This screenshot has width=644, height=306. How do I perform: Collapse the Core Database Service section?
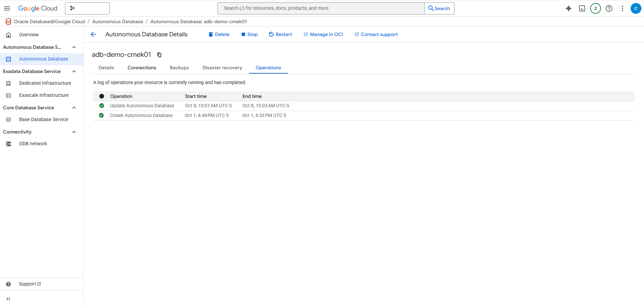pos(74,108)
